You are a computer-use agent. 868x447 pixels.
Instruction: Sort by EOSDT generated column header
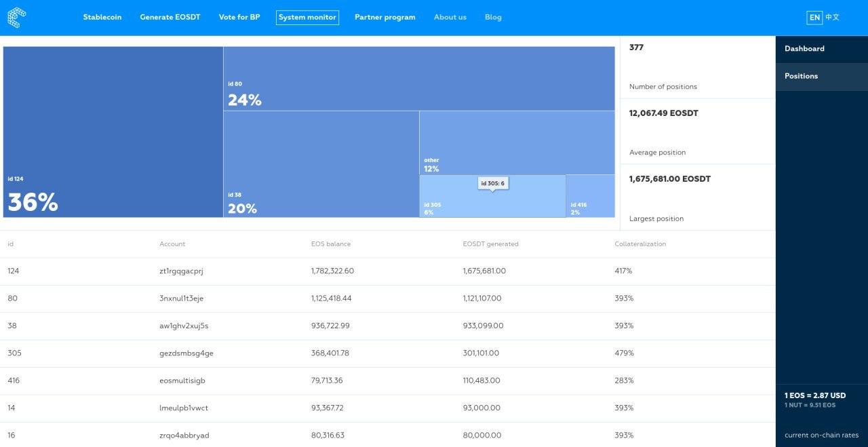click(486, 244)
